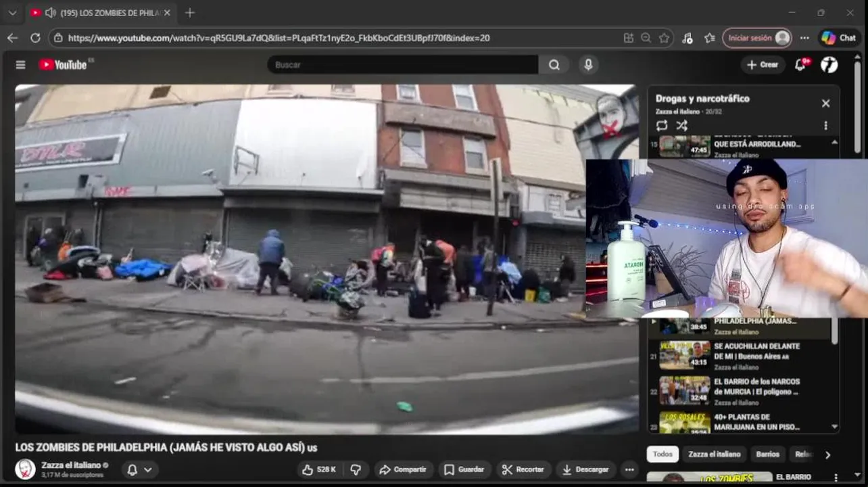Image resolution: width=868 pixels, height=487 pixels.
Task: Open the media control music icon
Action: 688,38
